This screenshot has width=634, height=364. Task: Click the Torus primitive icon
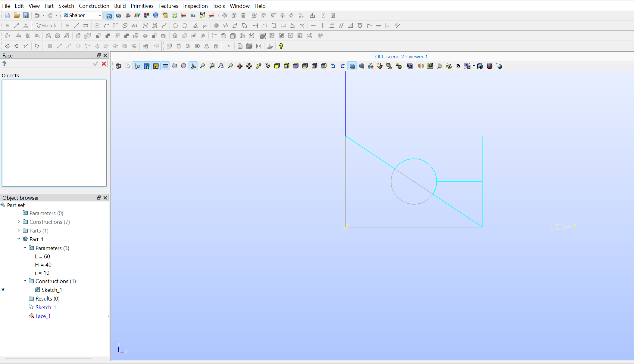(197, 46)
